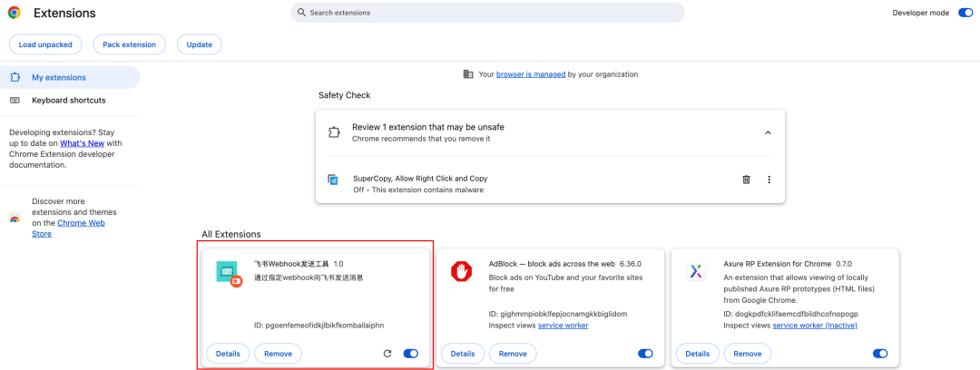
Task: Click Off • This extension contains malware text
Action: [x=418, y=190]
